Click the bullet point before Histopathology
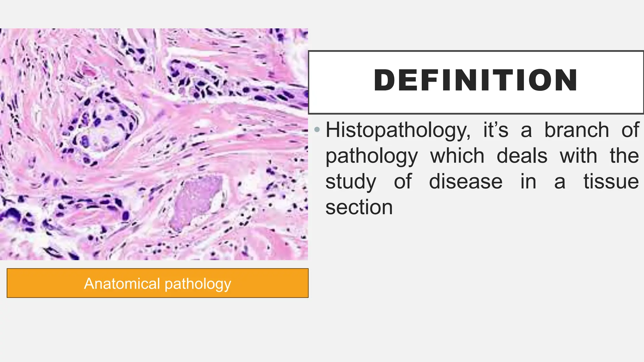Viewport: 644px width, 362px height. click(x=317, y=129)
